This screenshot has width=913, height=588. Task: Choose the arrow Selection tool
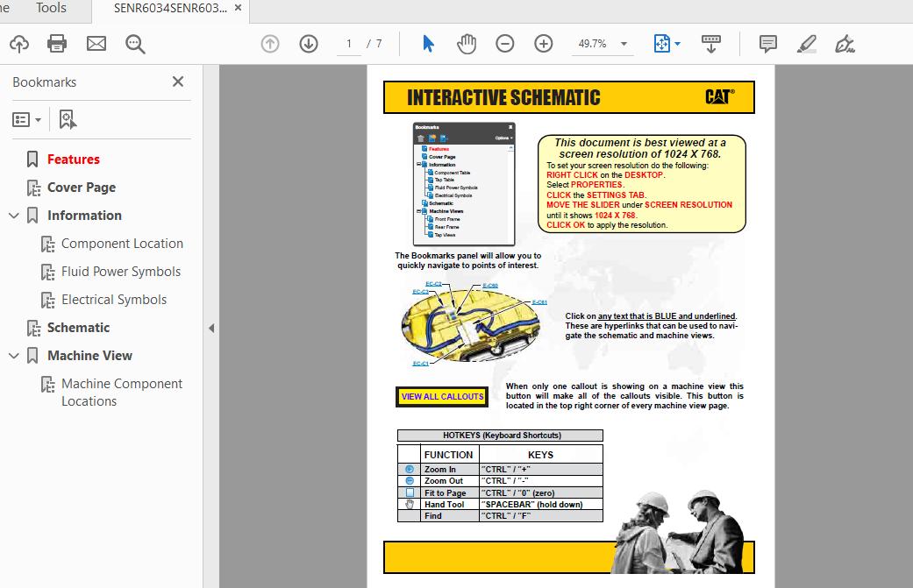pyautogui.click(x=428, y=44)
